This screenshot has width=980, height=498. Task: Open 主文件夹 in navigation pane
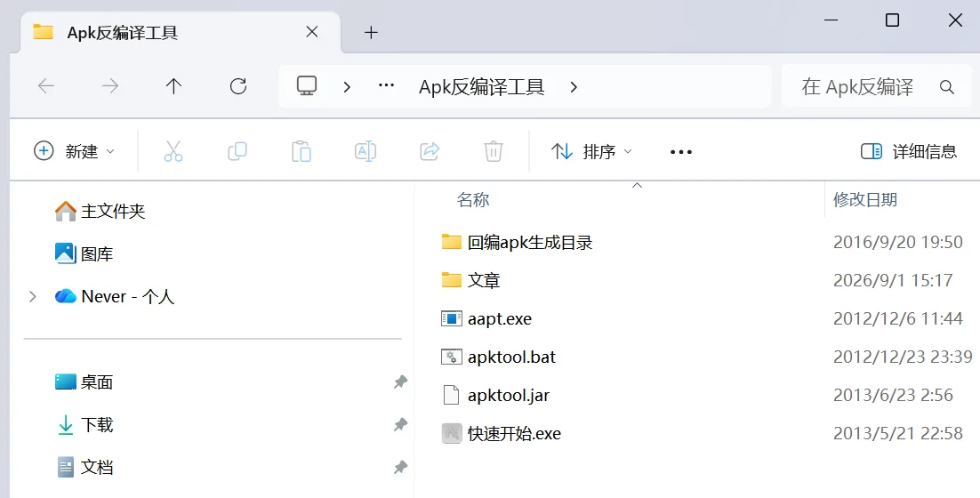tap(100, 211)
